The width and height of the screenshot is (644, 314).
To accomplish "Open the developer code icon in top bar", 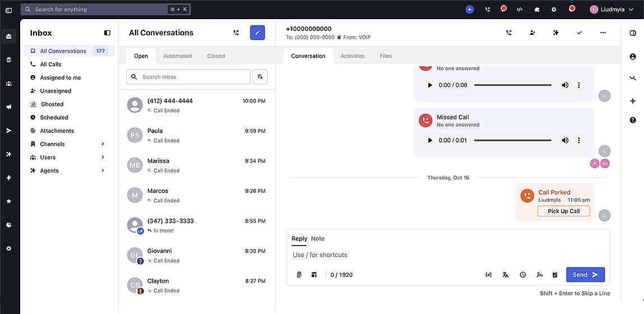I will (x=519, y=10).
